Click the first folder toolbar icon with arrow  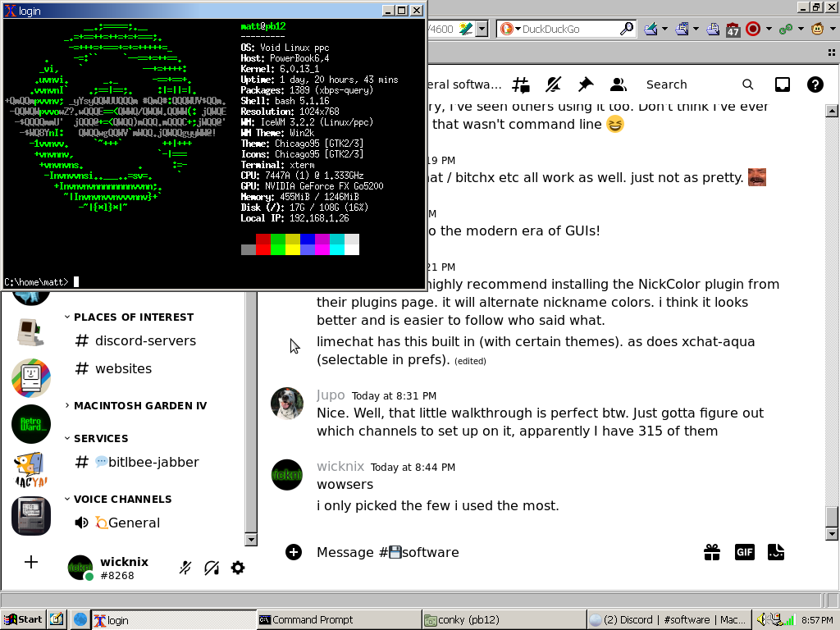click(x=651, y=29)
